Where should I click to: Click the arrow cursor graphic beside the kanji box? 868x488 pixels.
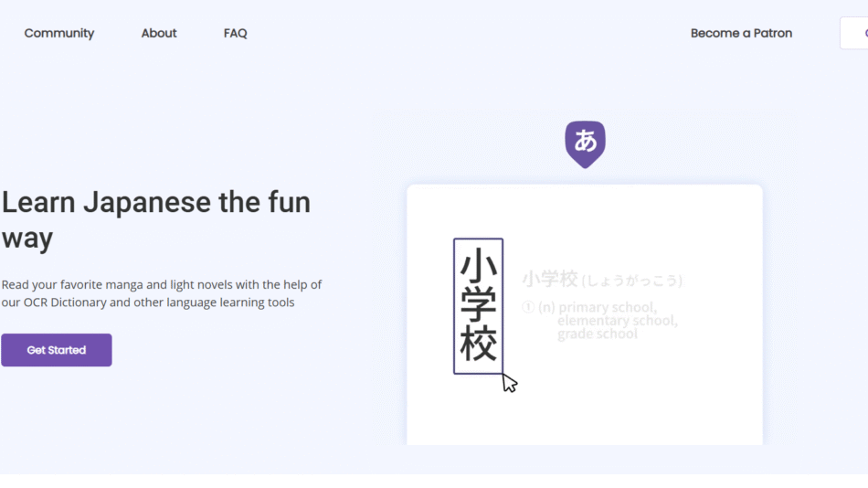tap(509, 383)
